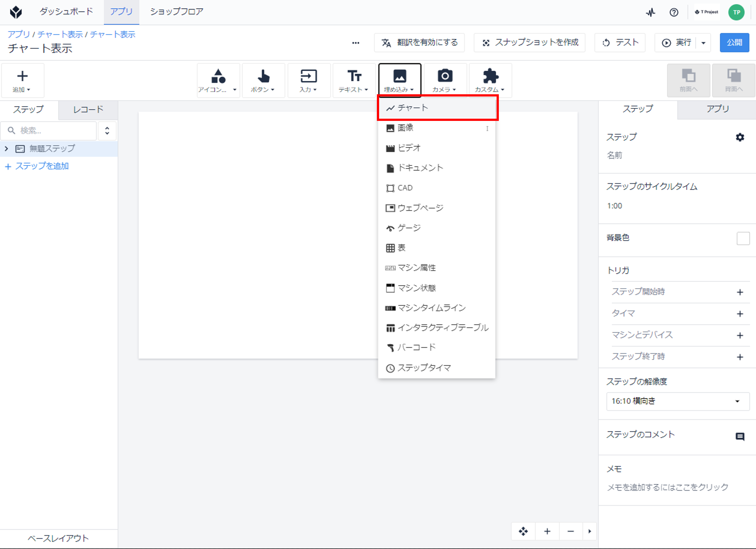Click the step comment icon
The width and height of the screenshot is (756, 549).
(740, 437)
